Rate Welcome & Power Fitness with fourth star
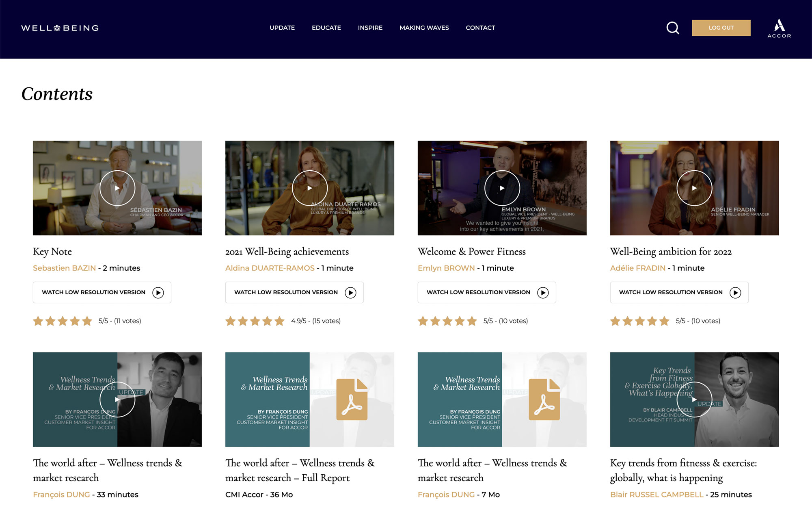Screen dimensions: 812x508 [x=460, y=321]
